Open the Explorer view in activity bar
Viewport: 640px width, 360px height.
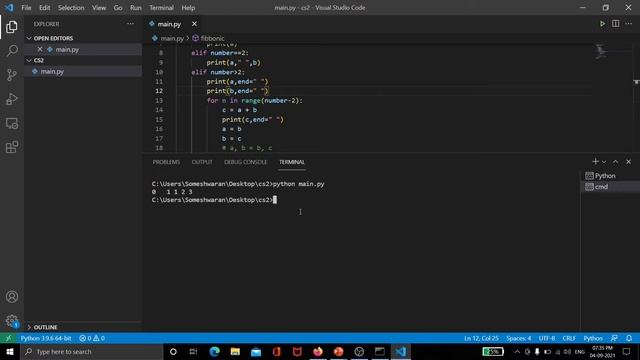(12, 27)
